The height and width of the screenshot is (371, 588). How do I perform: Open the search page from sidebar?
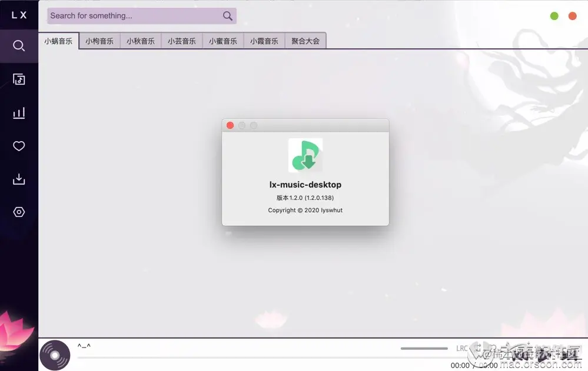point(19,46)
